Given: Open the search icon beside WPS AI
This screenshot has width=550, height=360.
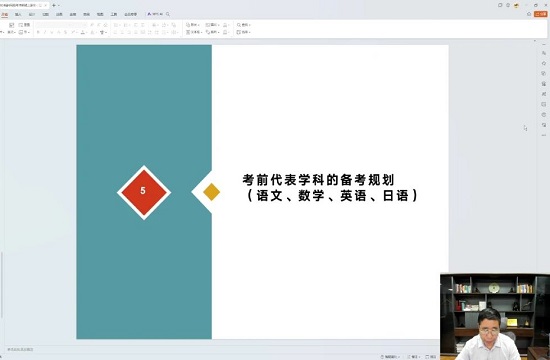Looking at the screenshot, I should click(x=168, y=14).
